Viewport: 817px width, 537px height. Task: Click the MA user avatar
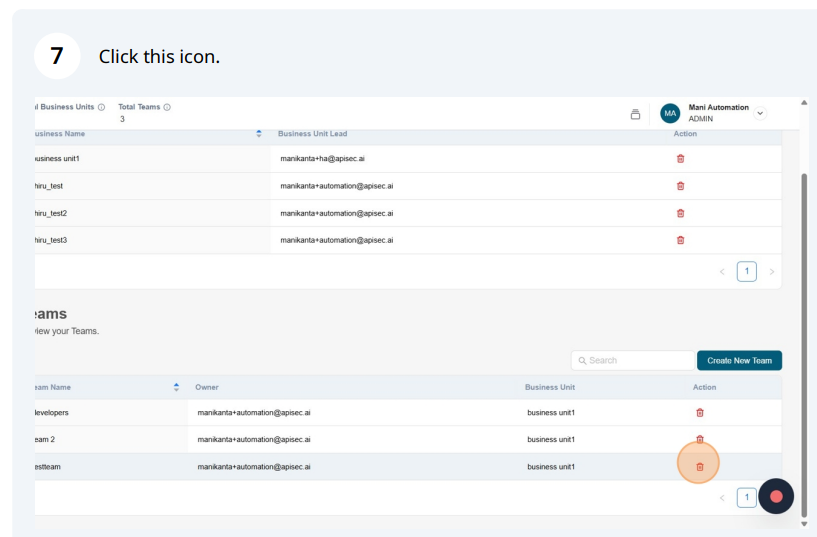(670, 114)
